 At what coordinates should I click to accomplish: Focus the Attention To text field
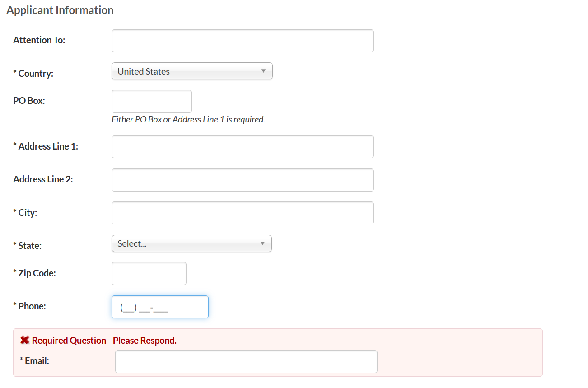243,41
